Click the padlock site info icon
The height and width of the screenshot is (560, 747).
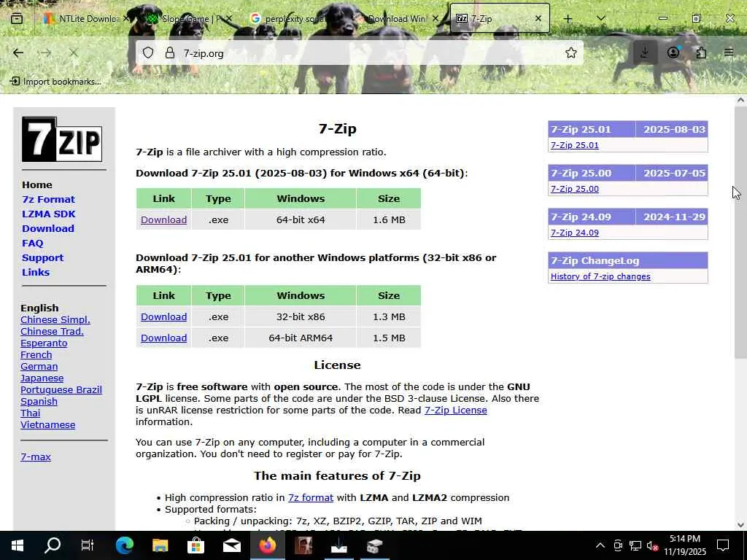pos(169,52)
